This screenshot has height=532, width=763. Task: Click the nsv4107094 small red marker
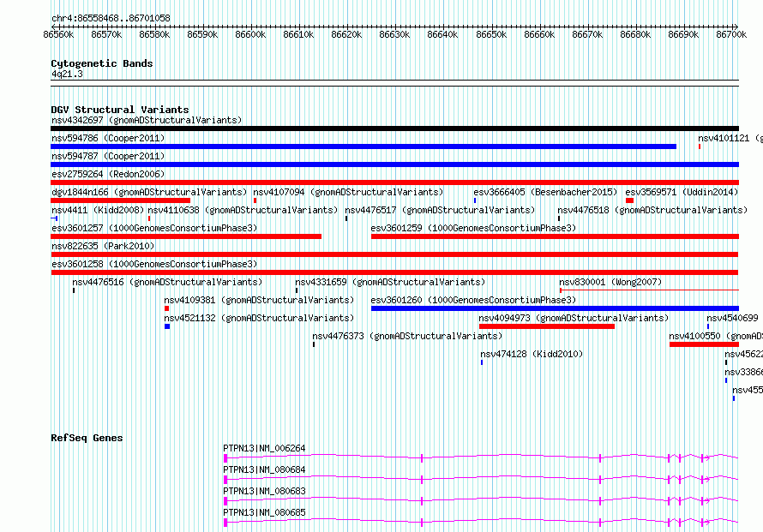(x=255, y=200)
